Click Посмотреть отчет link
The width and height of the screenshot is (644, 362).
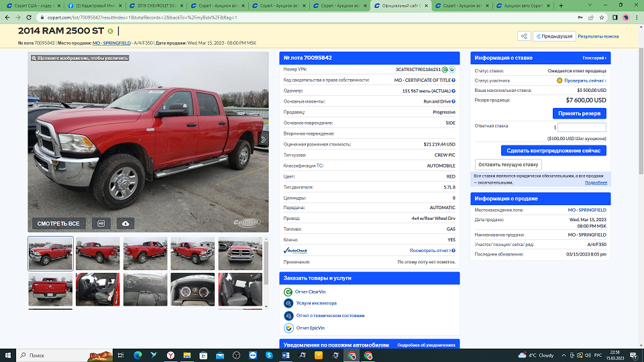tap(432, 250)
